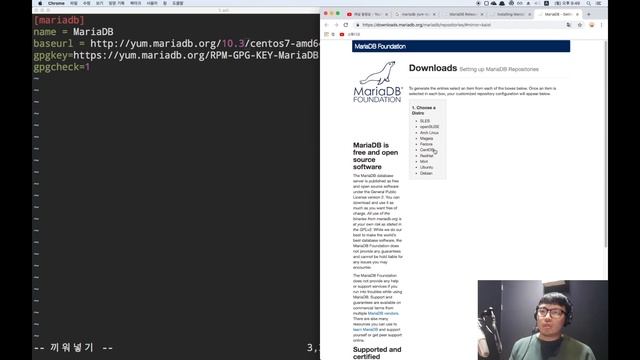The width and height of the screenshot is (640, 360).
Task: Bookmark page with the star icon
Action: pos(580,25)
